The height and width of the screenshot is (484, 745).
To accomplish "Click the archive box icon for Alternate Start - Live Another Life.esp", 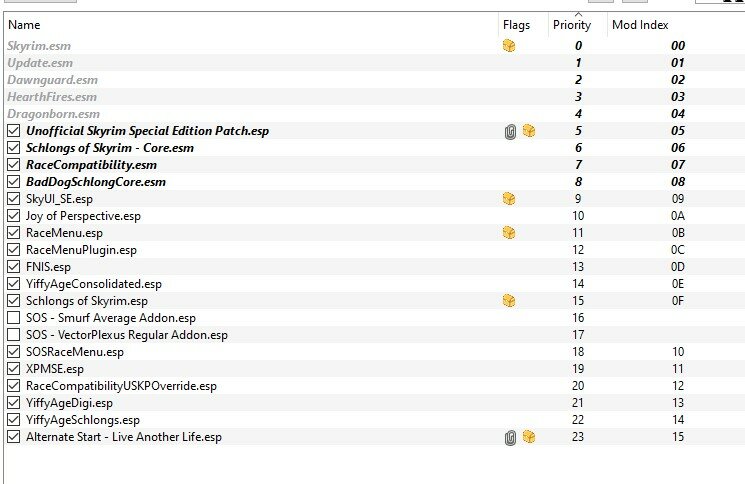I will [x=529, y=437].
